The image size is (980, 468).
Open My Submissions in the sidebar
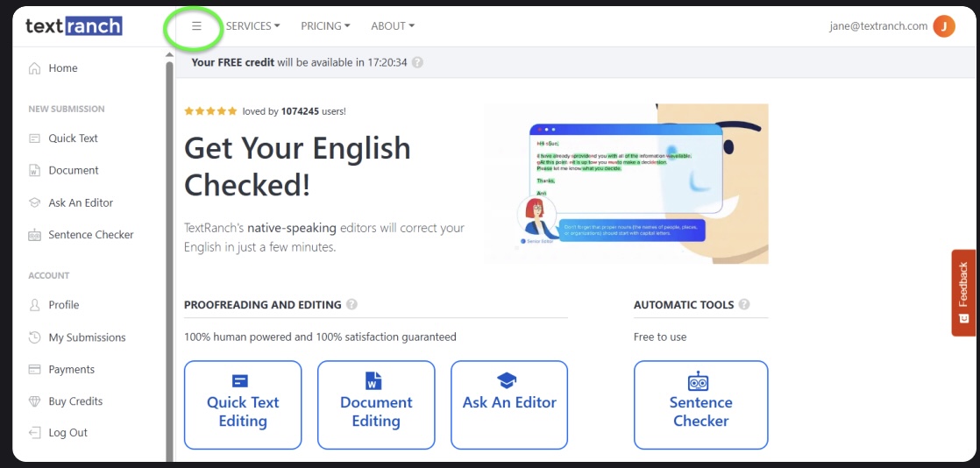pos(89,337)
